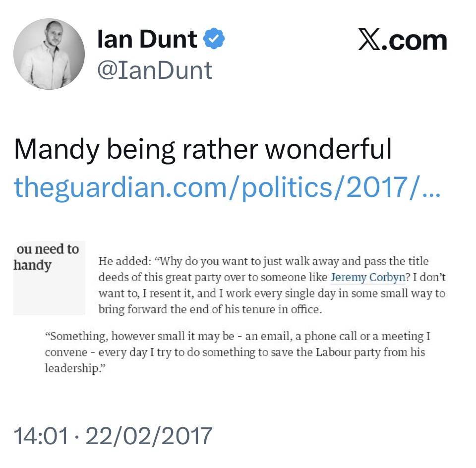476x468 pixels.
Task: Open Ian Dunt's profile photo
Action: (49, 54)
